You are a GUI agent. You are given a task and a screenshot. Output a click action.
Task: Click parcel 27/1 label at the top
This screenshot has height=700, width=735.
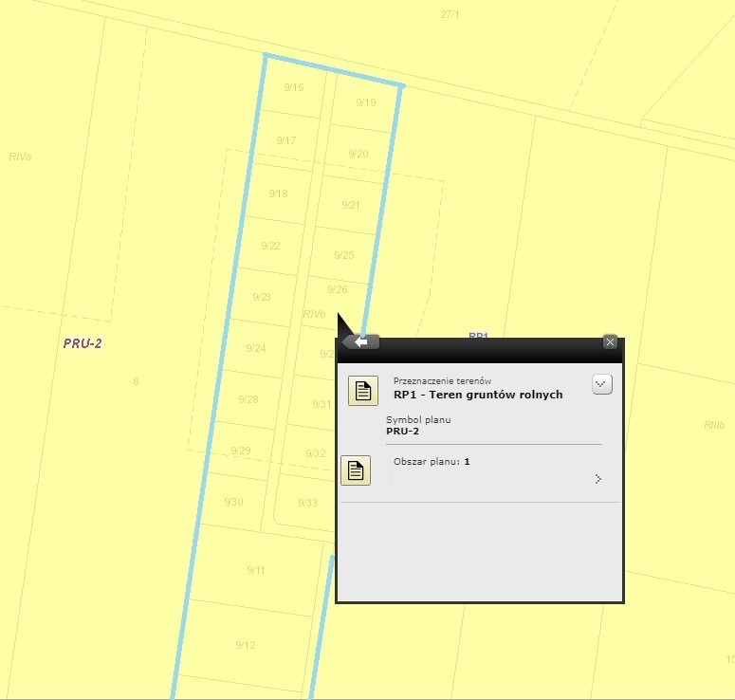point(450,14)
